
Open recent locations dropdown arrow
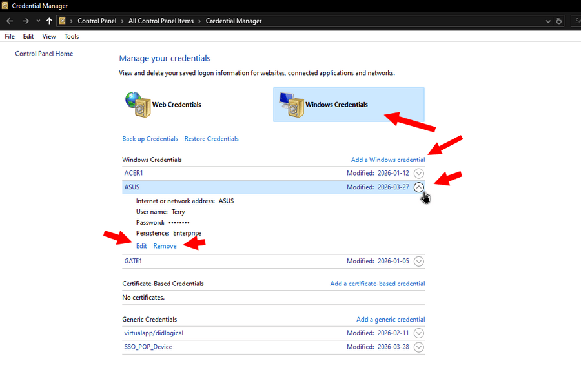point(37,21)
